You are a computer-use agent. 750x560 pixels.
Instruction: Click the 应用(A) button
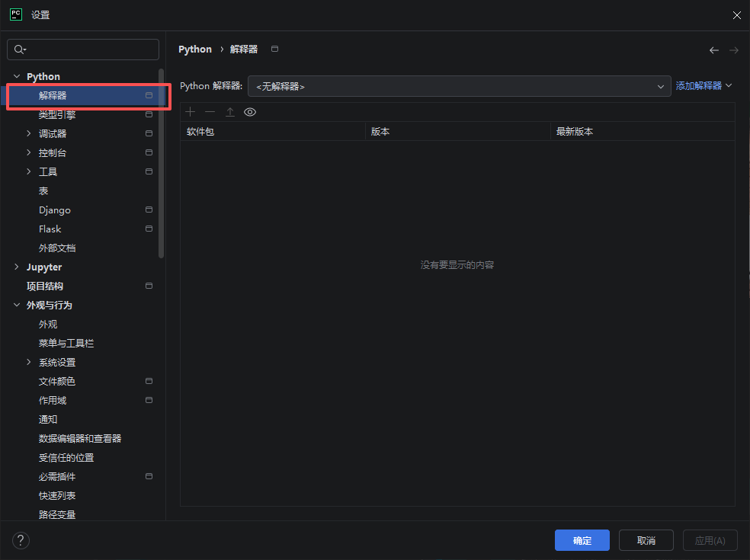pos(710,540)
